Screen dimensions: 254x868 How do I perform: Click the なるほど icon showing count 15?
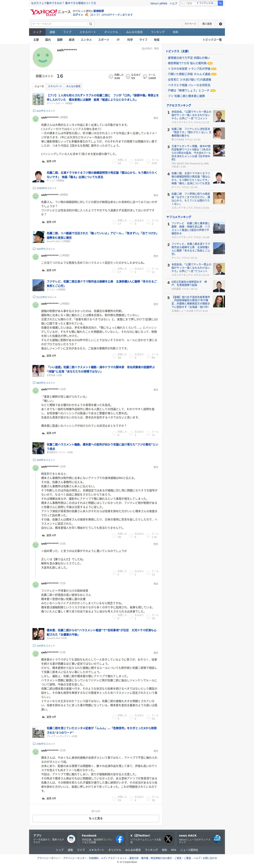[131, 161]
